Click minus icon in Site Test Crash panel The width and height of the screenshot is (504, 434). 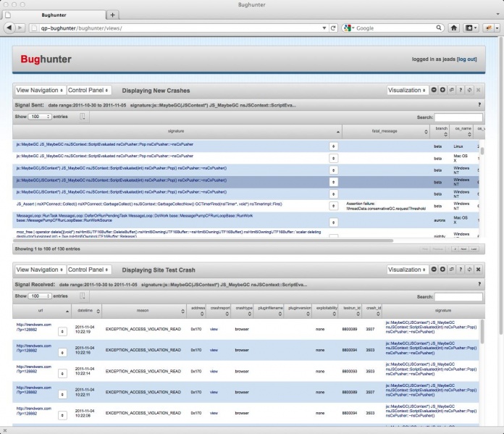point(434,270)
